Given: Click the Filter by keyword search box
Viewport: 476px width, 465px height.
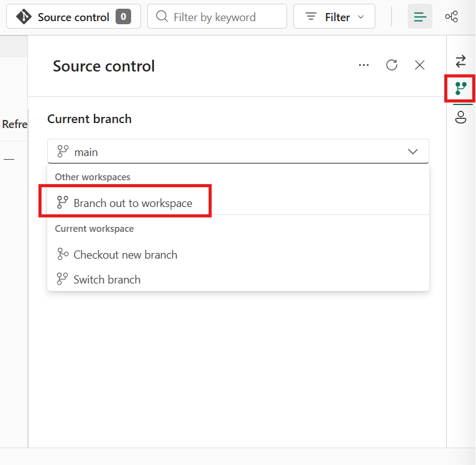Looking at the screenshot, I should [217, 16].
